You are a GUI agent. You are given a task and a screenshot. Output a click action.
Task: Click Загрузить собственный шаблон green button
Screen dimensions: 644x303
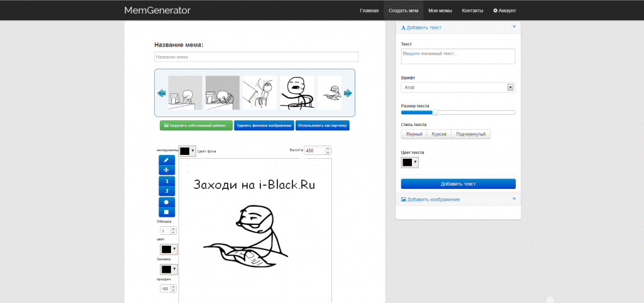point(196,125)
